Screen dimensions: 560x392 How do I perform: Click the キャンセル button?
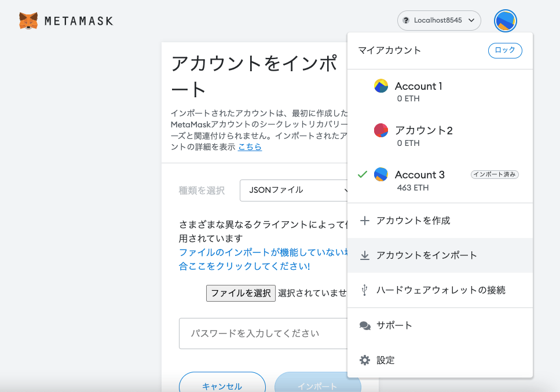(222, 383)
